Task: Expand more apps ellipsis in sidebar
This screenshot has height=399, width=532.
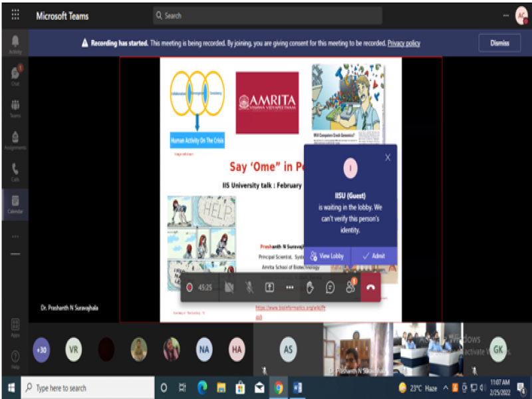Action: 15,236
